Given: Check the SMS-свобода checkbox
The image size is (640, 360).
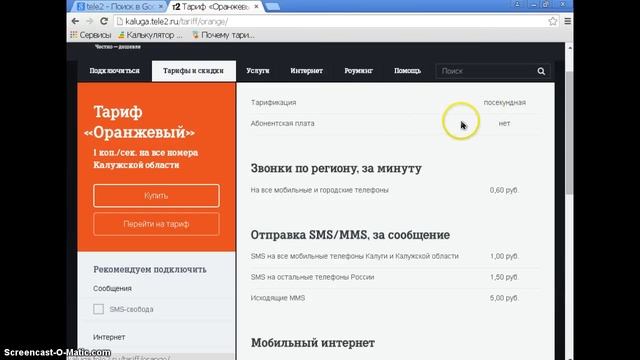Looking at the screenshot, I should click(98, 309).
